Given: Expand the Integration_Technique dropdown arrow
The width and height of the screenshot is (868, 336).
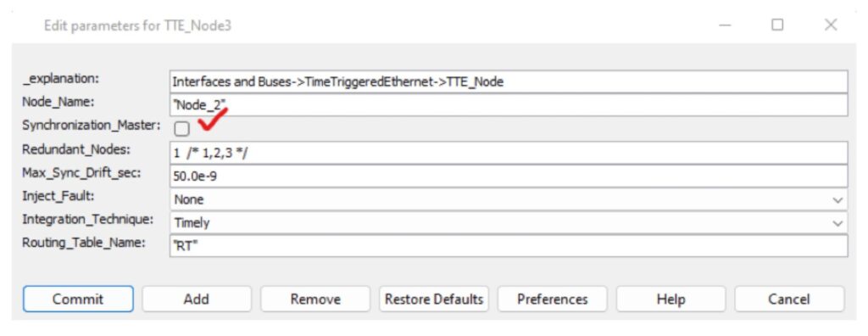Looking at the screenshot, I should (837, 223).
